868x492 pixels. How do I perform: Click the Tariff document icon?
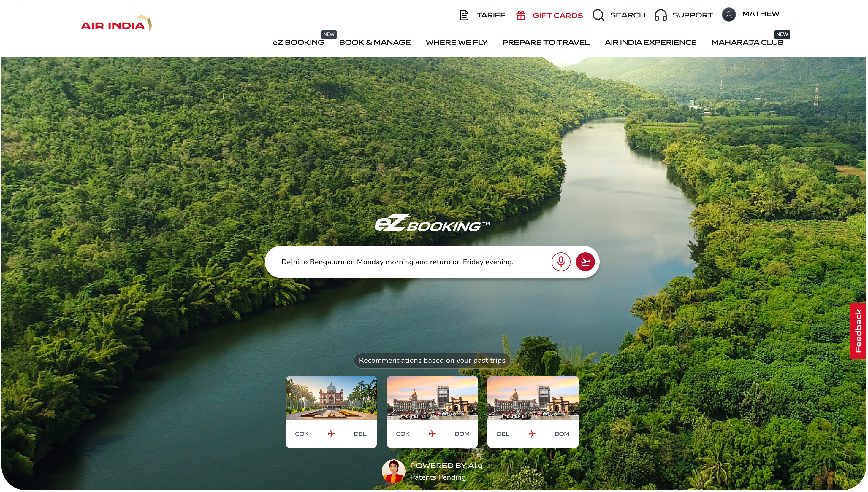pos(464,15)
